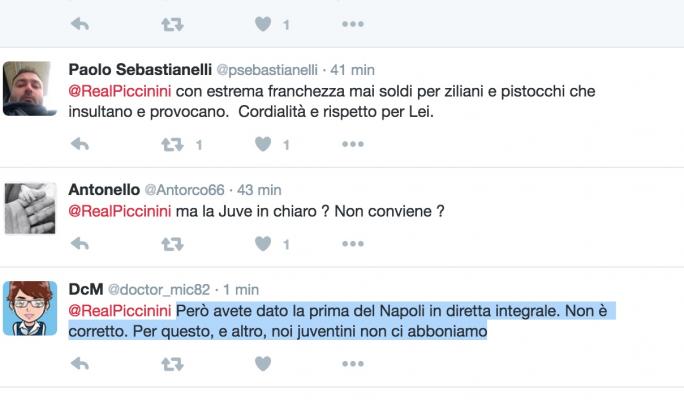
Task: Reply to Paolo Sebastianelli's tweet
Action: tap(81, 145)
